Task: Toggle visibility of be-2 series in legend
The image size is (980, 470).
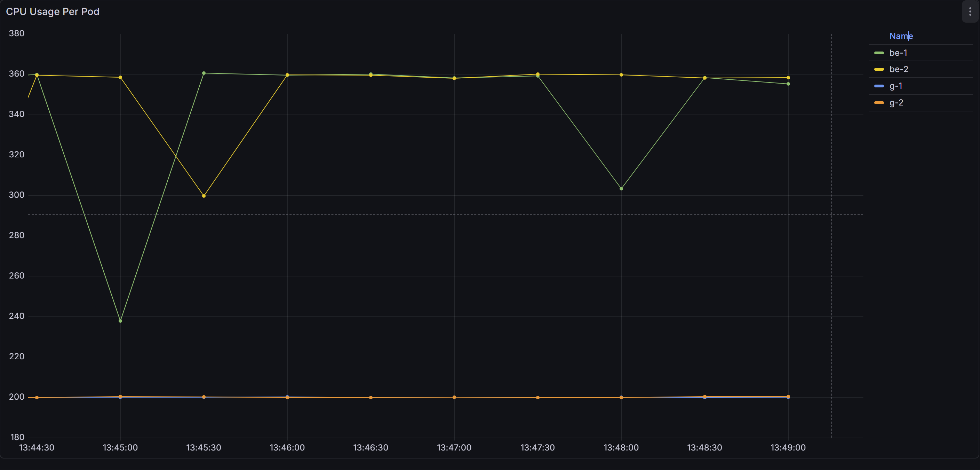Action: point(898,69)
